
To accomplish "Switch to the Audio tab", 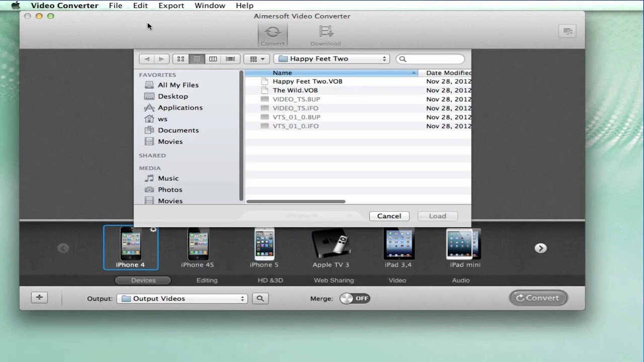I will click(461, 281).
